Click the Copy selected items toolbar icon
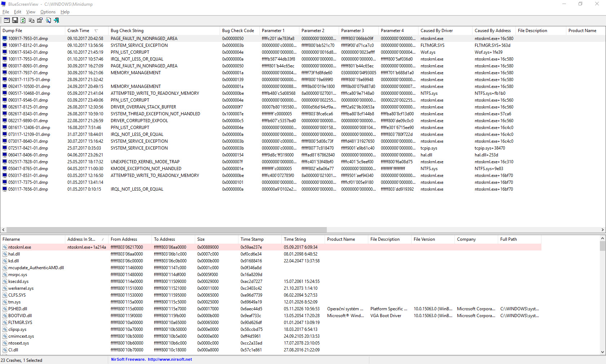606x364 pixels. pos(31,20)
